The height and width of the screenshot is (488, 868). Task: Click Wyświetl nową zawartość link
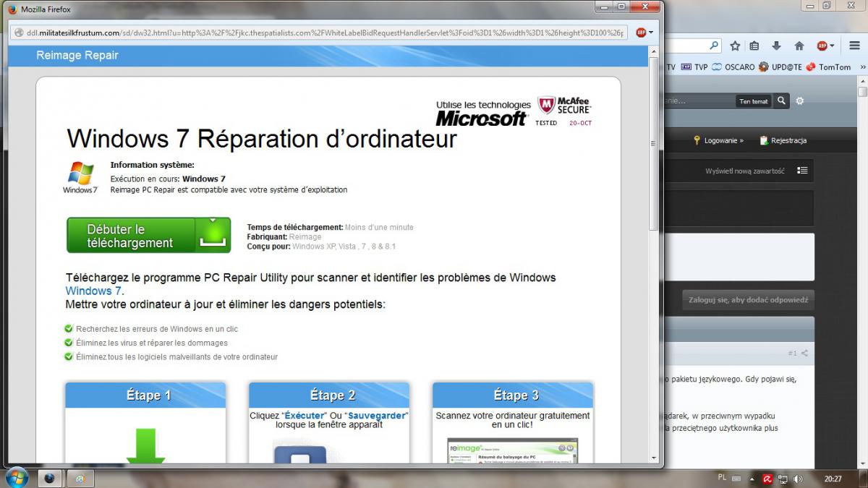click(x=745, y=171)
